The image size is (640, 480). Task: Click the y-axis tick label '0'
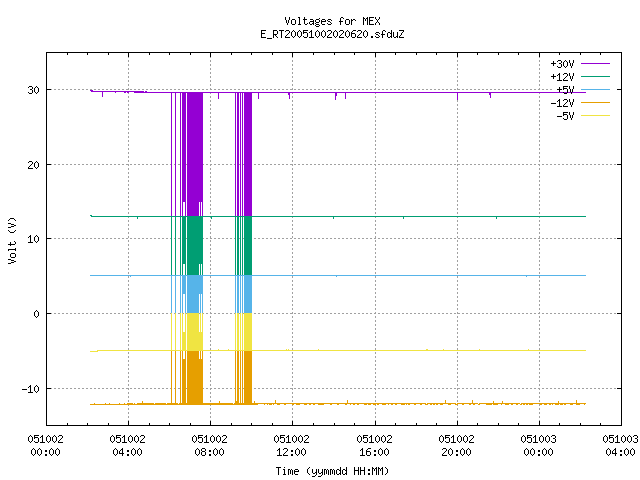point(37,314)
